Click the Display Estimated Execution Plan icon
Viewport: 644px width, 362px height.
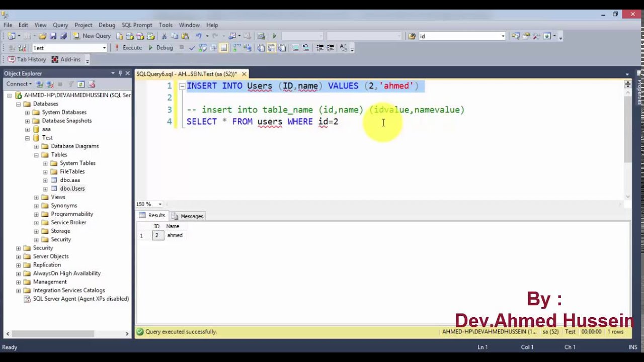point(203,48)
